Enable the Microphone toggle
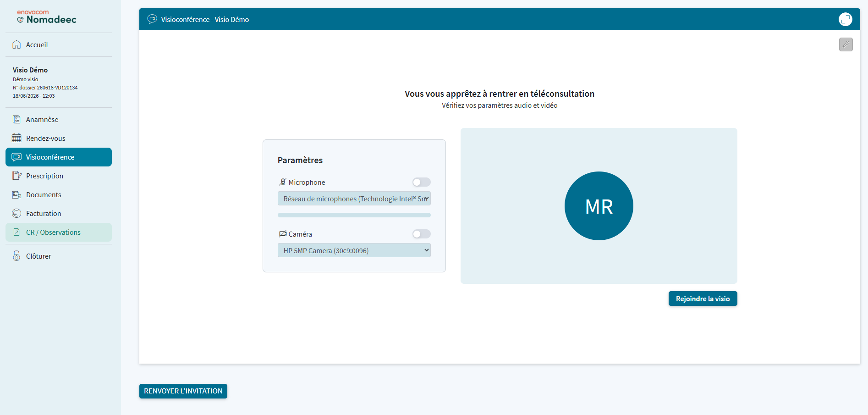Screen dimensions: 868x415 [422, 182]
